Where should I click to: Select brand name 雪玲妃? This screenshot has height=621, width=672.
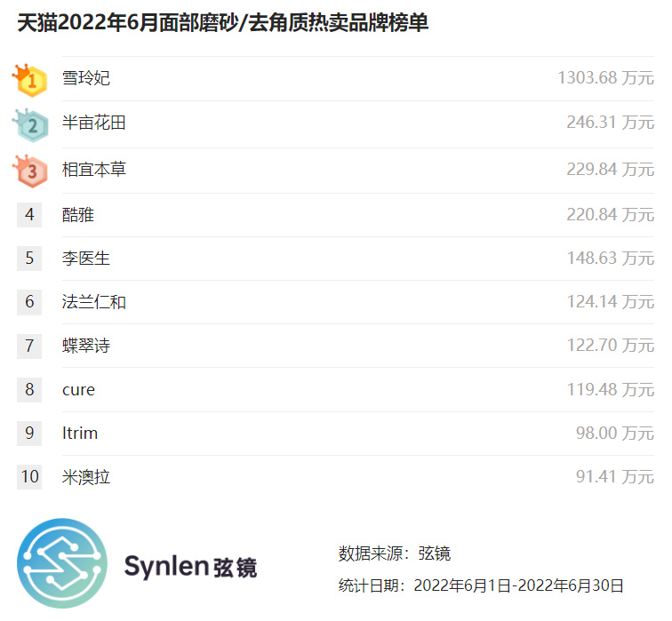coord(86,78)
